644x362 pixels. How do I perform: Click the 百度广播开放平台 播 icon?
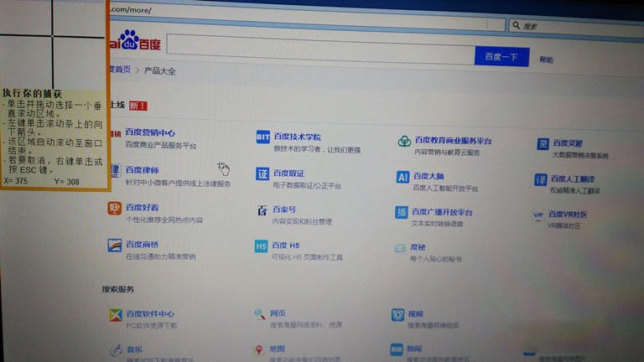(x=402, y=212)
